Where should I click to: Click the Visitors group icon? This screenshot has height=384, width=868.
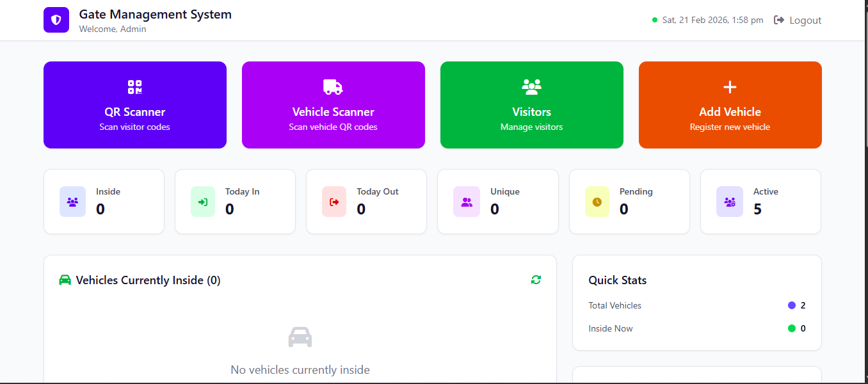(x=531, y=86)
